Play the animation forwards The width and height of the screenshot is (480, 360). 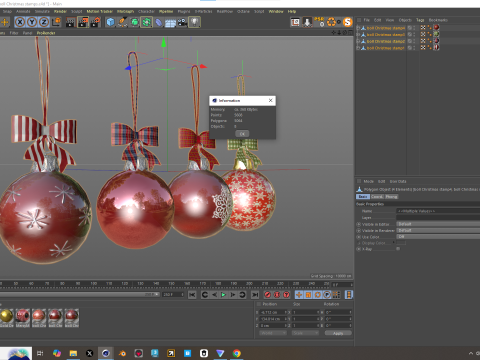(223, 295)
